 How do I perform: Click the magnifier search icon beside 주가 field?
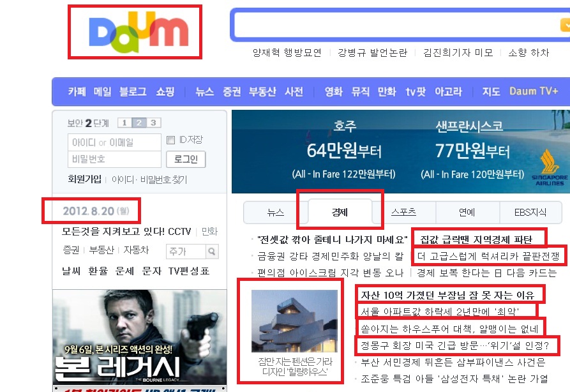(x=213, y=252)
